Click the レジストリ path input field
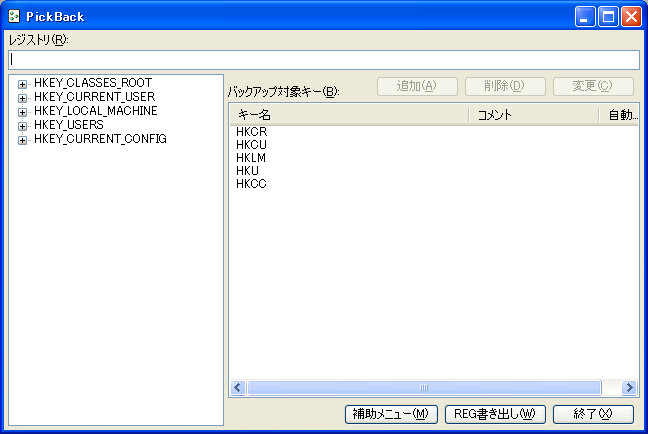Image resolution: width=648 pixels, height=434 pixels. (323, 59)
